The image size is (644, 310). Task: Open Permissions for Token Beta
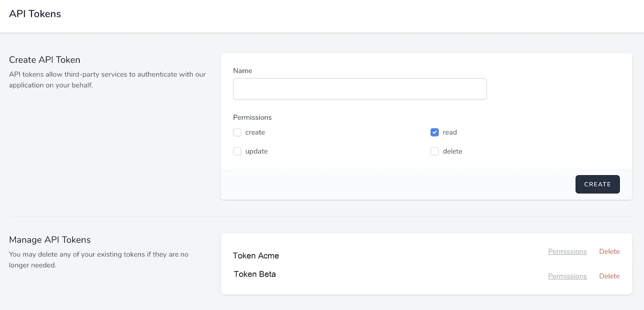click(567, 276)
